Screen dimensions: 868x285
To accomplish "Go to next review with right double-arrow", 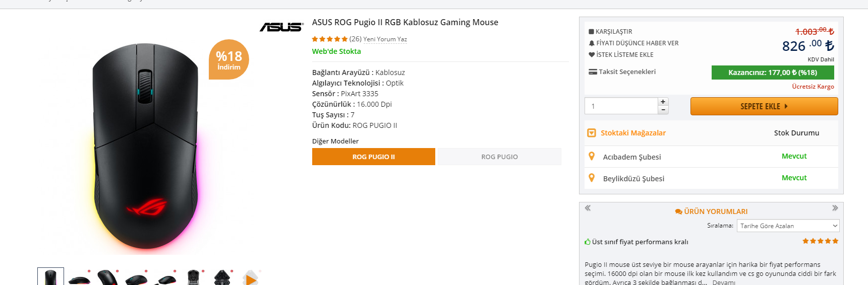I will tap(835, 208).
